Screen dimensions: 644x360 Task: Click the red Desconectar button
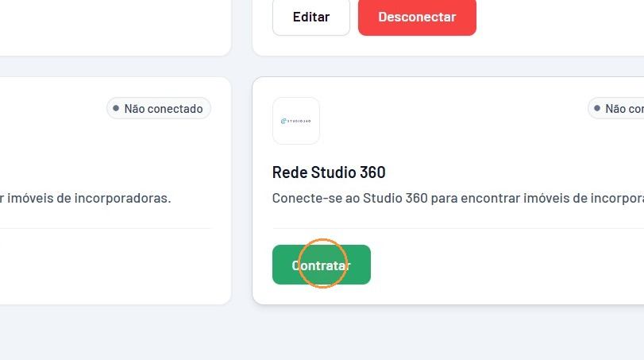tap(417, 17)
